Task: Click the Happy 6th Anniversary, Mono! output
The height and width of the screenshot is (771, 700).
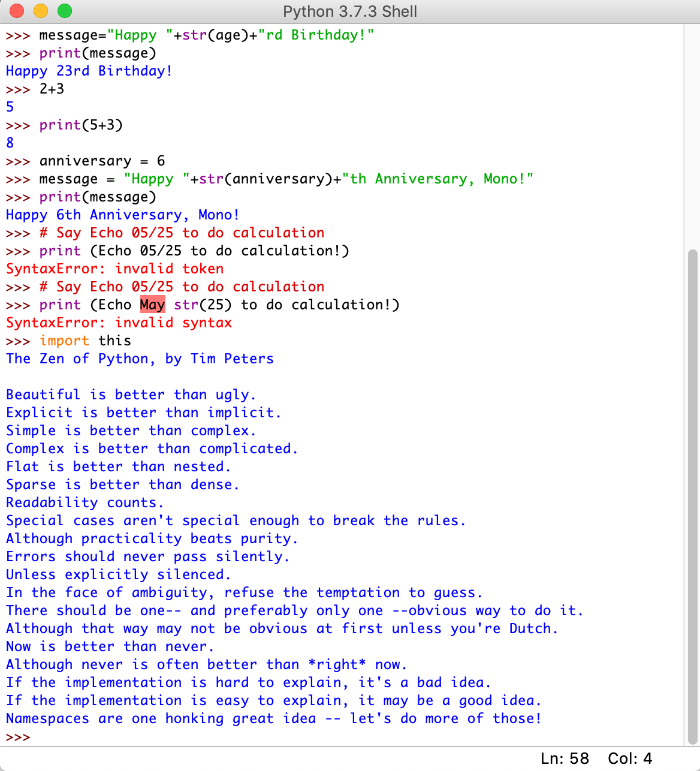Action: pos(122,215)
